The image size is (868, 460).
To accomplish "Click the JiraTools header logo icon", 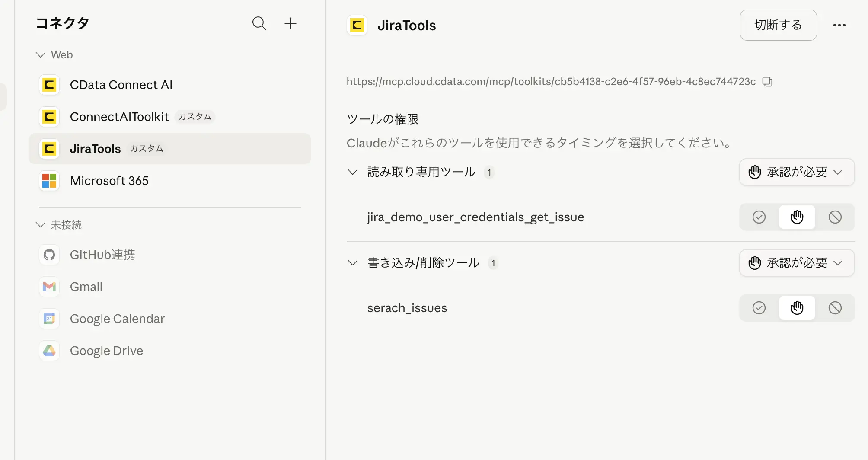I will (357, 25).
